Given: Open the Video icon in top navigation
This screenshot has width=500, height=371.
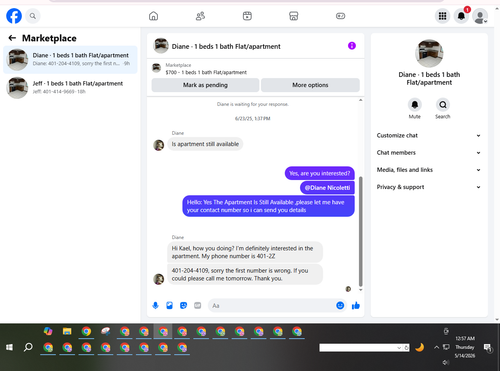Looking at the screenshot, I should tap(247, 16).
